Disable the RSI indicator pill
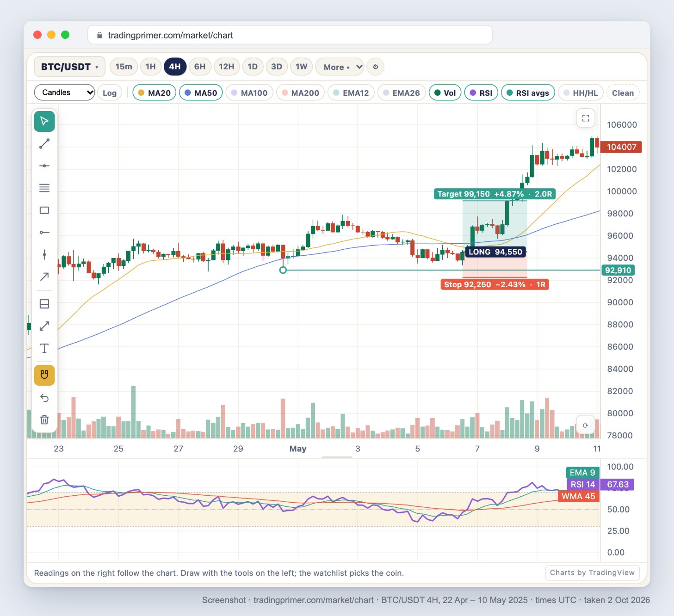Image resolution: width=674 pixels, height=616 pixels. click(481, 93)
